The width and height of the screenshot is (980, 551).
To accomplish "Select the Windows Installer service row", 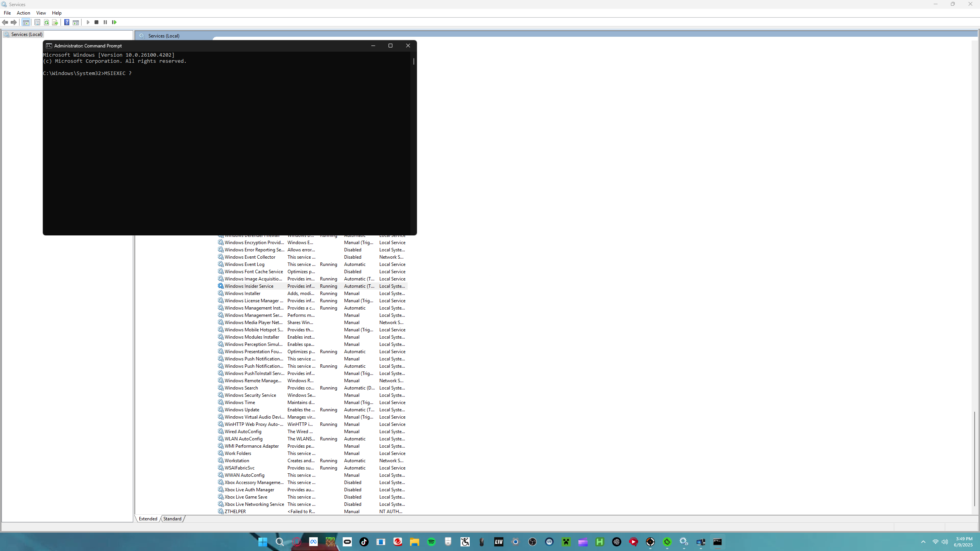I will [x=242, y=293].
